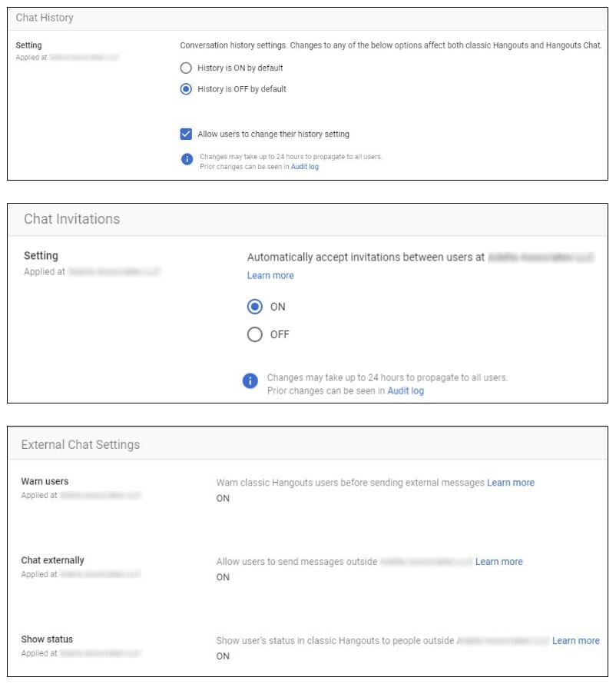The height and width of the screenshot is (684, 616).
Task: Select History is OFF by default
Action: pyautogui.click(x=186, y=89)
